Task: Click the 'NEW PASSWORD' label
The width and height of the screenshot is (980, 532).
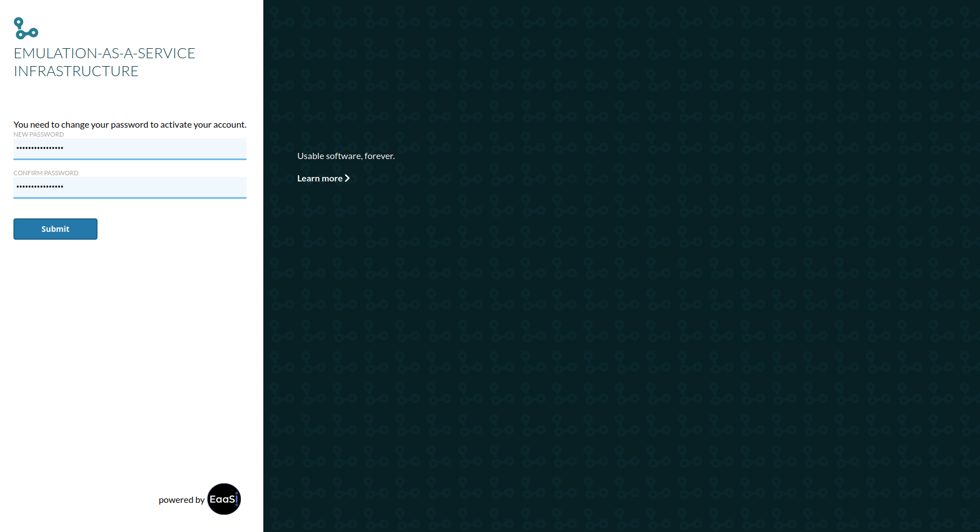Action: (39, 134)
